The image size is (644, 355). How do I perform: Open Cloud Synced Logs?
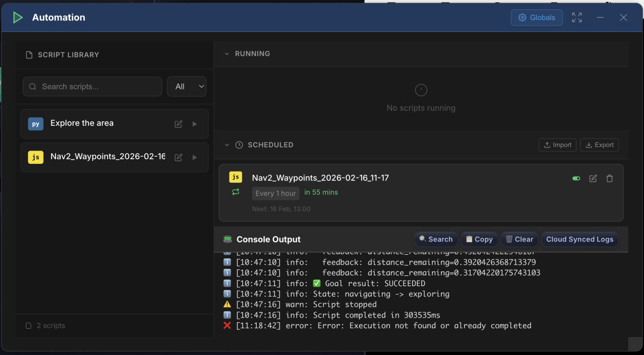pos(580,239)
